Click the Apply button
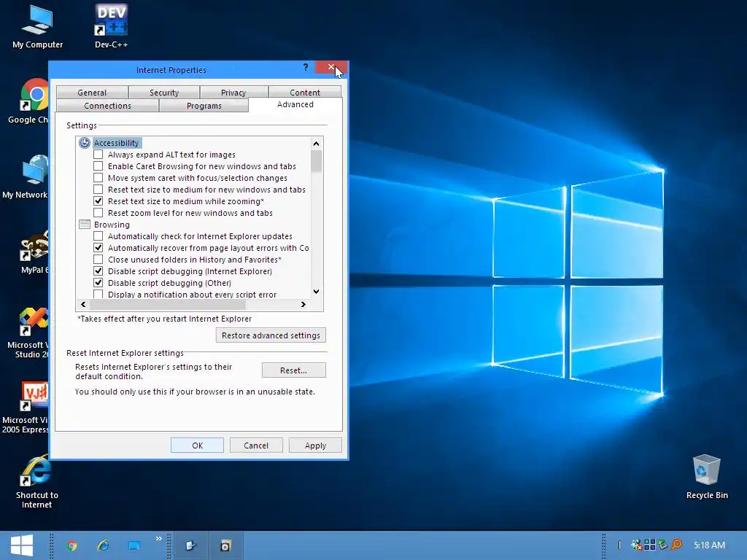The width and height of the screenshot is (747, 560). tap(315, 446)
